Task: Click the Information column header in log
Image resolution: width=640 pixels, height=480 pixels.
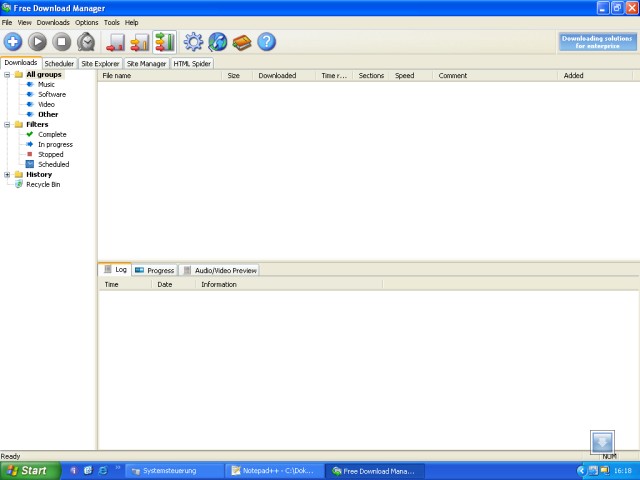Action: 289,284
